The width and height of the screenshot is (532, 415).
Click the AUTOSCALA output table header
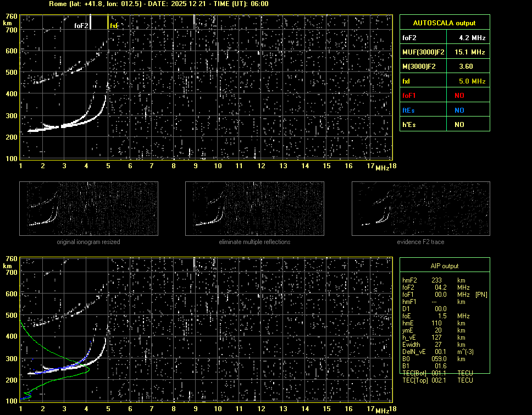pos(444,23)
